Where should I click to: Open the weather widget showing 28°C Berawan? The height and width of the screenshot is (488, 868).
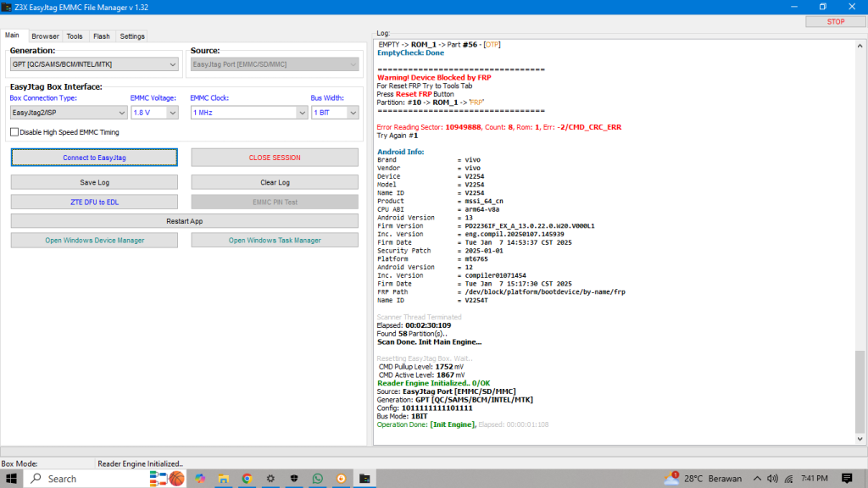703,479
